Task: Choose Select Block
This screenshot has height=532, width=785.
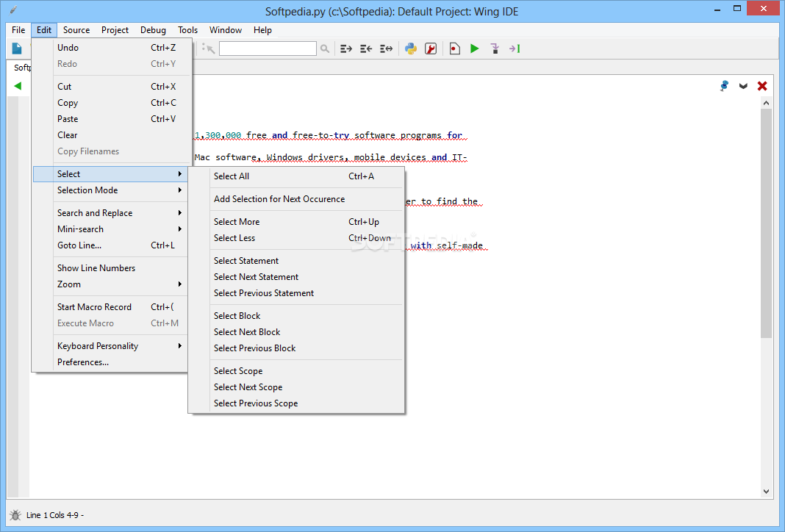Action: click(x=296, y=316)
